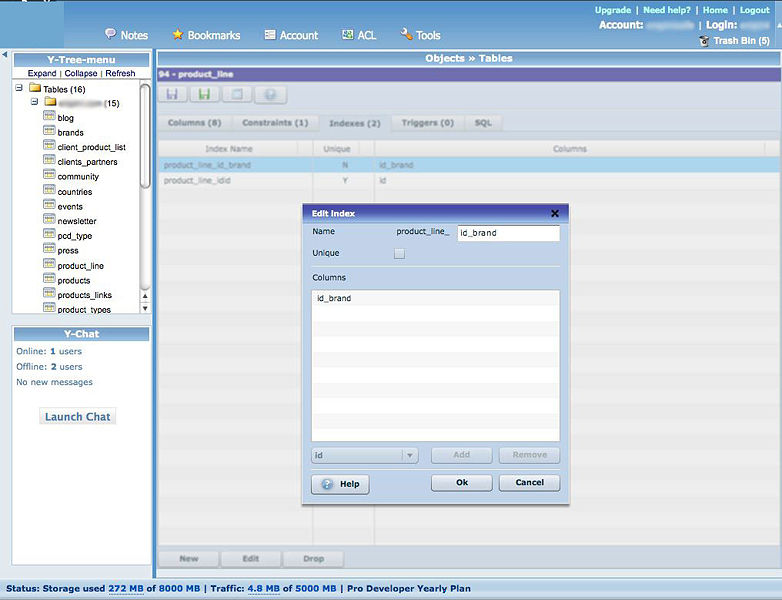Click the index name input field

[x=508, y=233]
